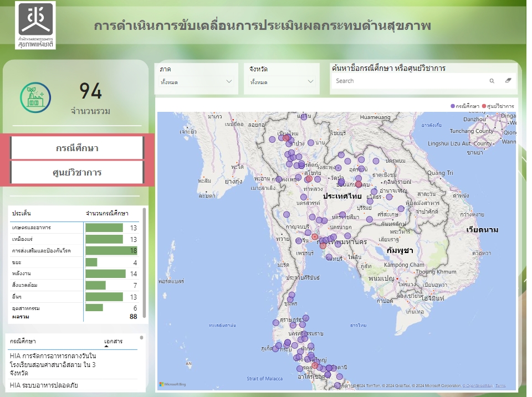Click the ผลรวม total 88 value
Viewport: 532px width, 397px height.
click(x=134, y=316)
